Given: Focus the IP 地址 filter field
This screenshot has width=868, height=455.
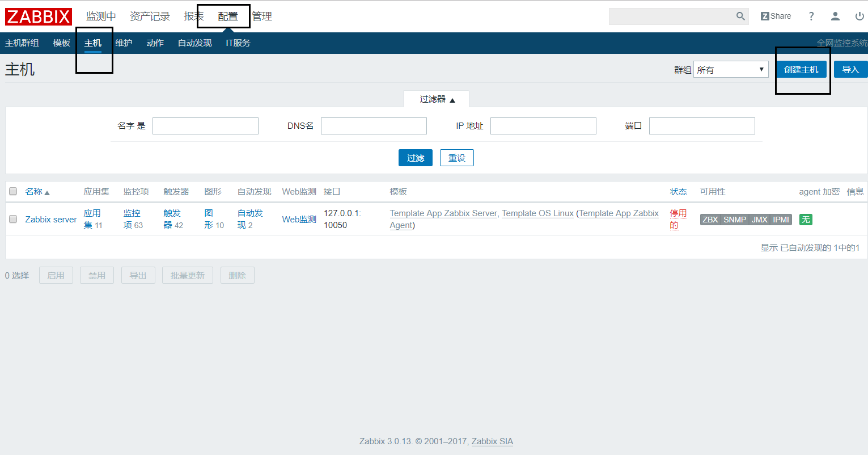Looking at the screenshot, I should click(543, 126).
